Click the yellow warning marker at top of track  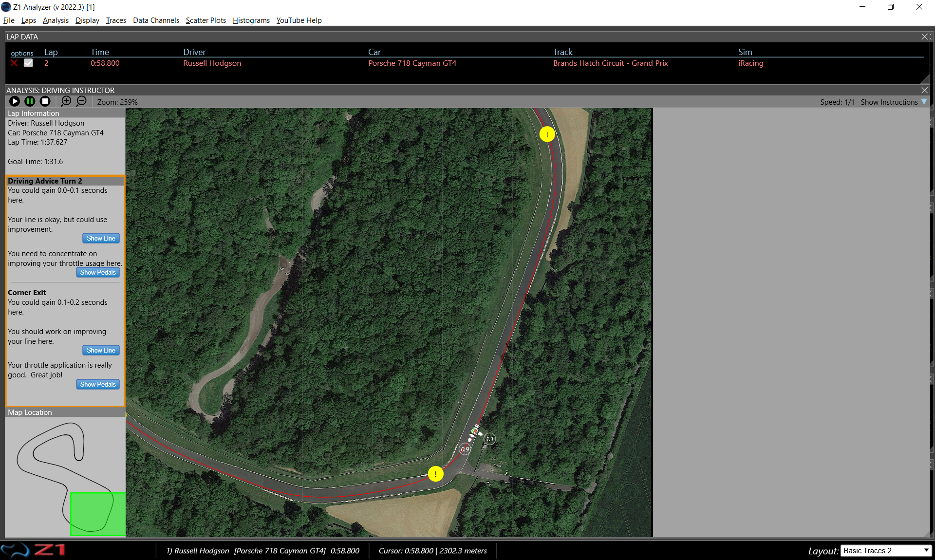(x=547, y=134)
